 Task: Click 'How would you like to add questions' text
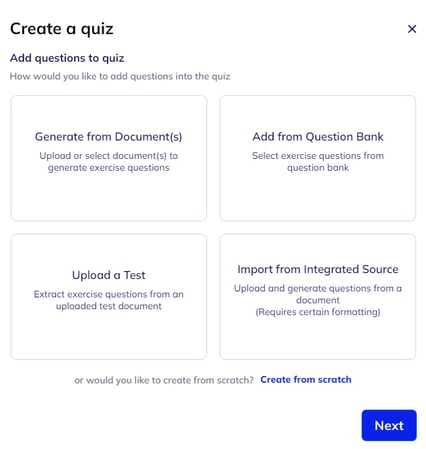tap(120, 76)
